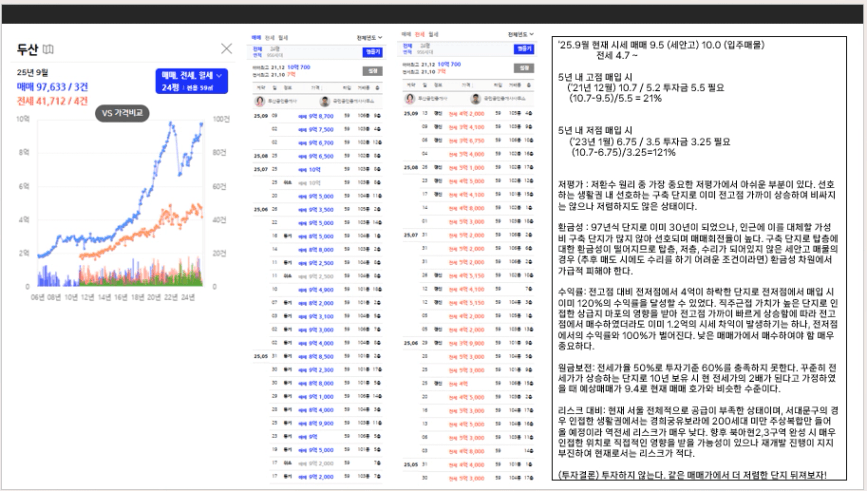Click the gray button beside 10억 700 in middle panel

coord(373,71)
